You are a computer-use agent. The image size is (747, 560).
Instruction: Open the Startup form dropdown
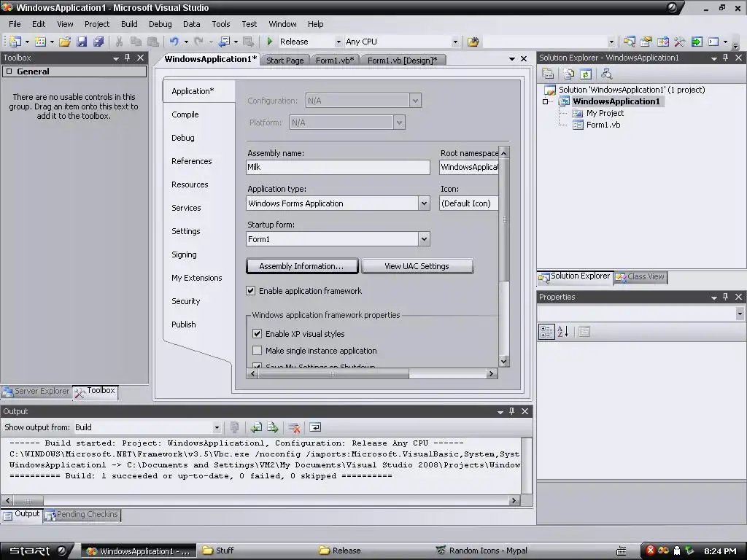[424, 239]
